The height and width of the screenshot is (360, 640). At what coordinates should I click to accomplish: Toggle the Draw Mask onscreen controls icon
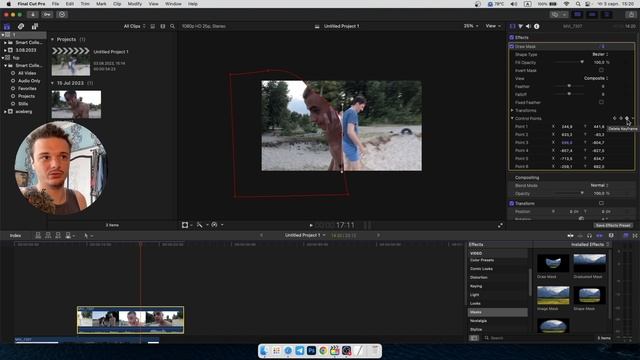(602, 47)
